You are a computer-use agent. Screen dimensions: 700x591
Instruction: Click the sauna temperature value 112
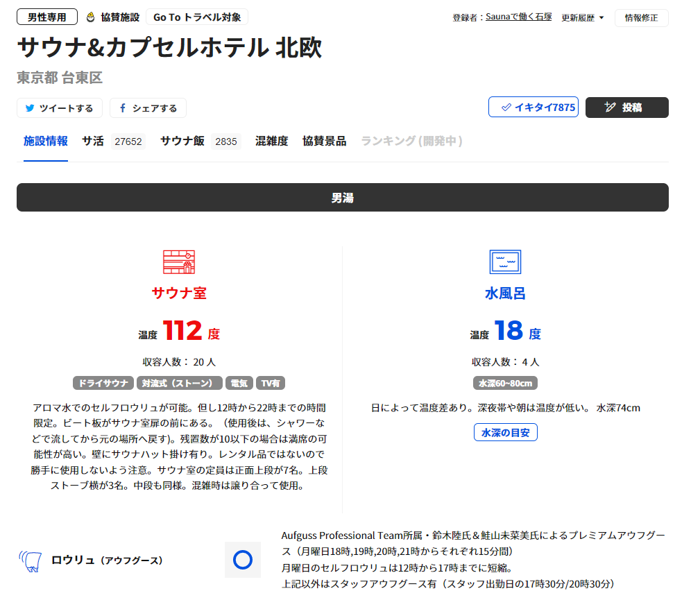(x=182, y=331)
